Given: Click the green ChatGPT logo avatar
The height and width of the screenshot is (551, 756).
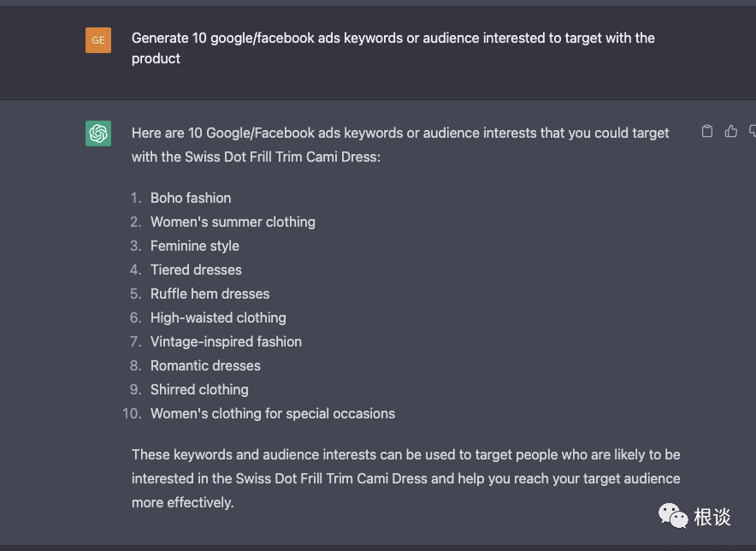Looking at the screenshot, I should pos(98,133).
